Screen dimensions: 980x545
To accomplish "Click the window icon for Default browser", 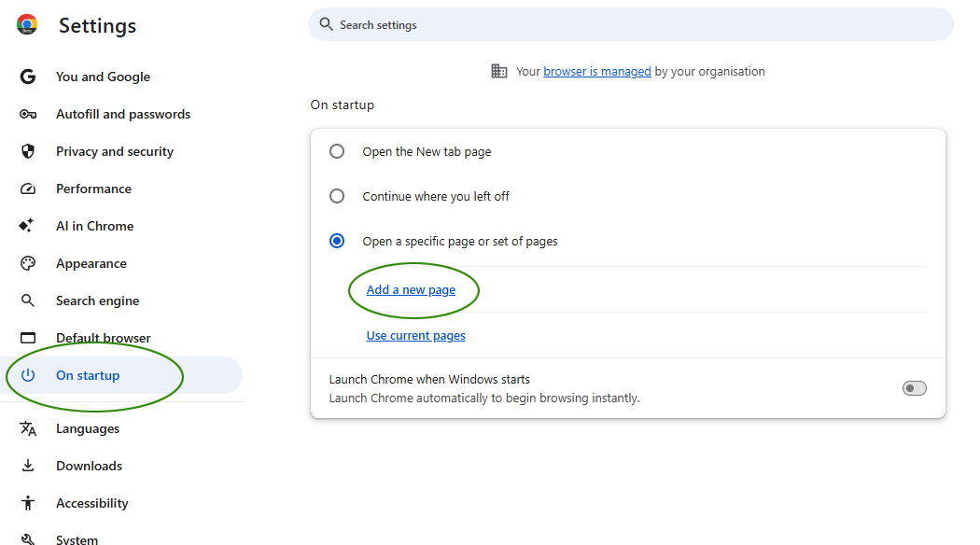I will [27, 338].
